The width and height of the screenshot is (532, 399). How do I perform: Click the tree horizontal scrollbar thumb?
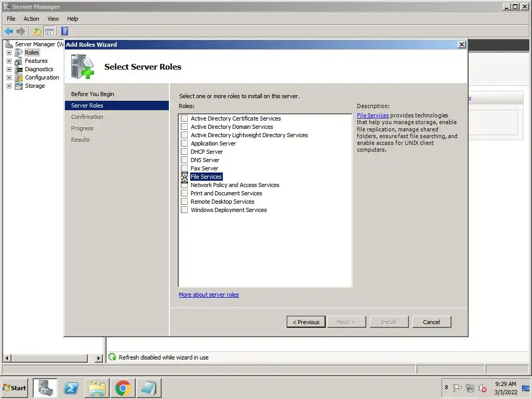49,357
